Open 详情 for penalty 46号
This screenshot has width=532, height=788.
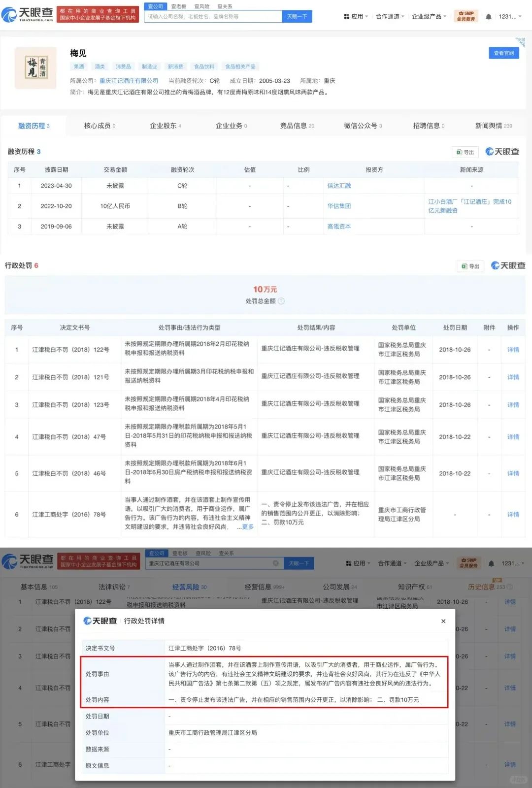tap(513, 473)
